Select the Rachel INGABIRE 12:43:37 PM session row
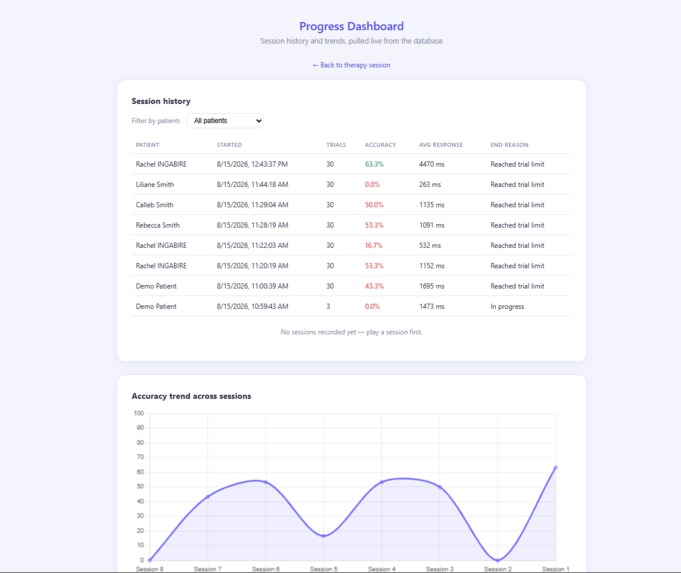The height and width of the screenshot is (573, 681). click(x=351, y=164)
